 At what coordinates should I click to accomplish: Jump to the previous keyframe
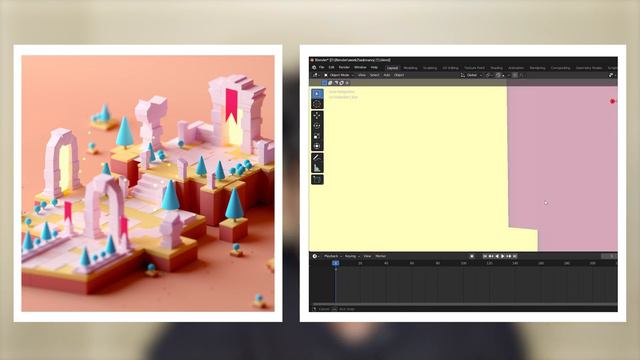(491, 256)
